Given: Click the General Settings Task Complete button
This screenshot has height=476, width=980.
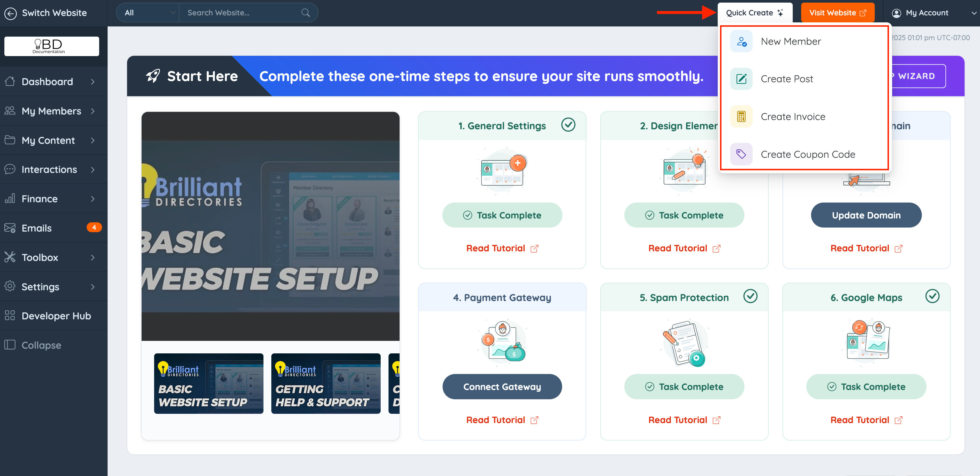Looking at the screenshot, I should (x=502, y=215).
